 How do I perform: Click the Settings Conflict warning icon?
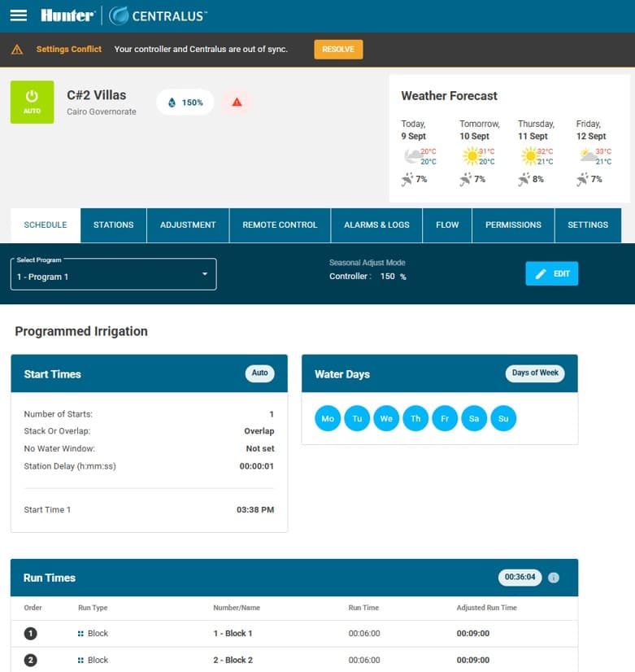point(17,50)
